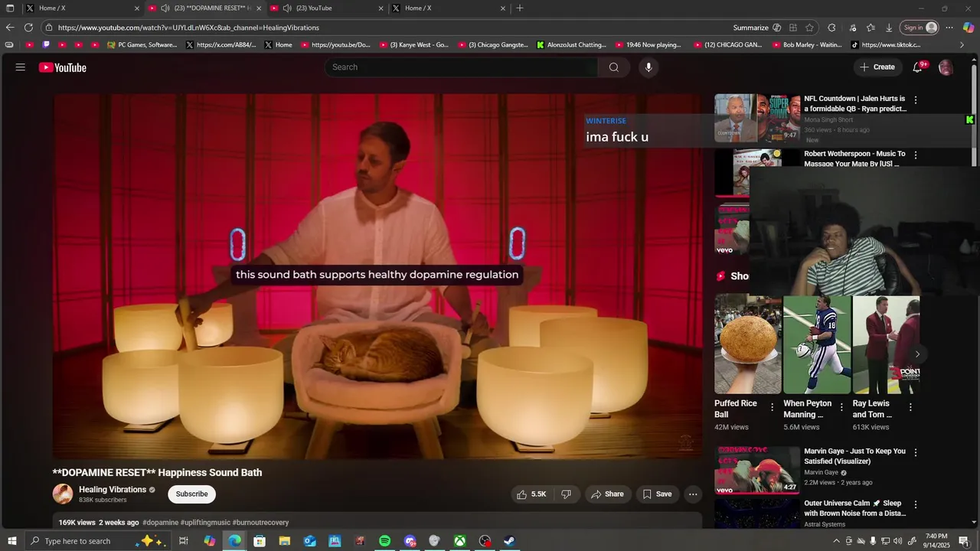Screen dimensions: 980x551
Task: Open options for Marvin Gaye video
Action: [916, 453]
